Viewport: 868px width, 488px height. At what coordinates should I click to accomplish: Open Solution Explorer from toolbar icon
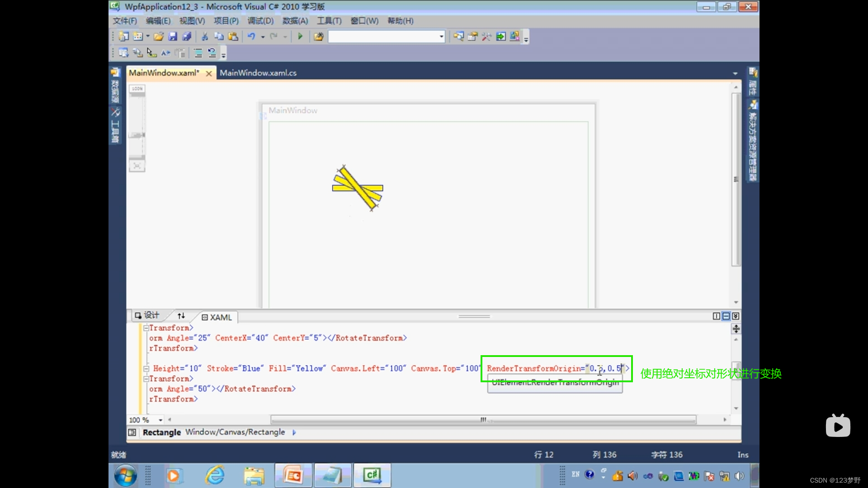coord(458,37)
